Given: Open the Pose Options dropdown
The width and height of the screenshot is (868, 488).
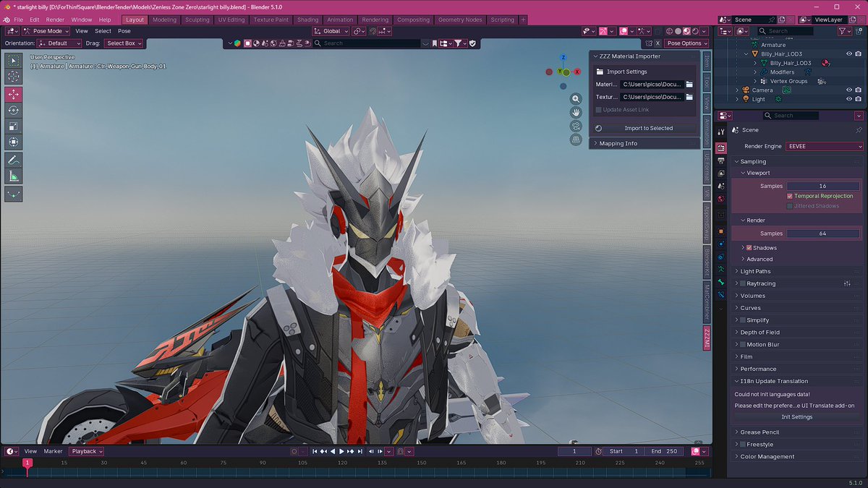Looking at the screenshot, I should [x=686, y=43].
